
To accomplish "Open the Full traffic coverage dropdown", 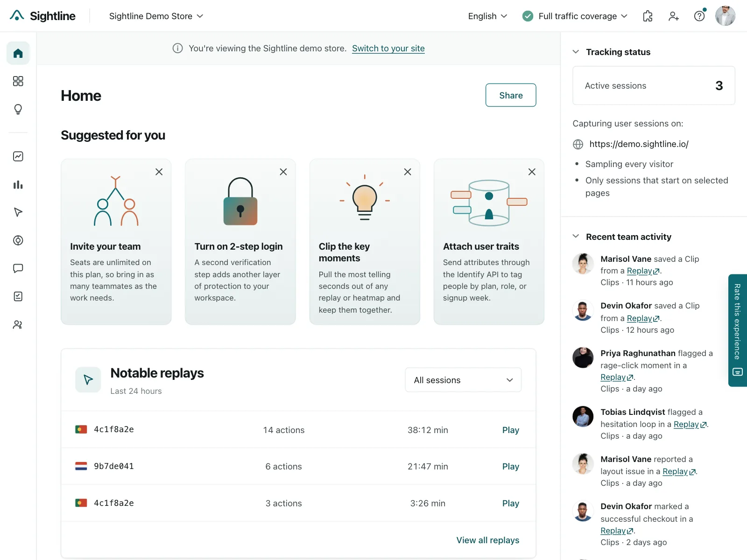I will pos(575,16).
